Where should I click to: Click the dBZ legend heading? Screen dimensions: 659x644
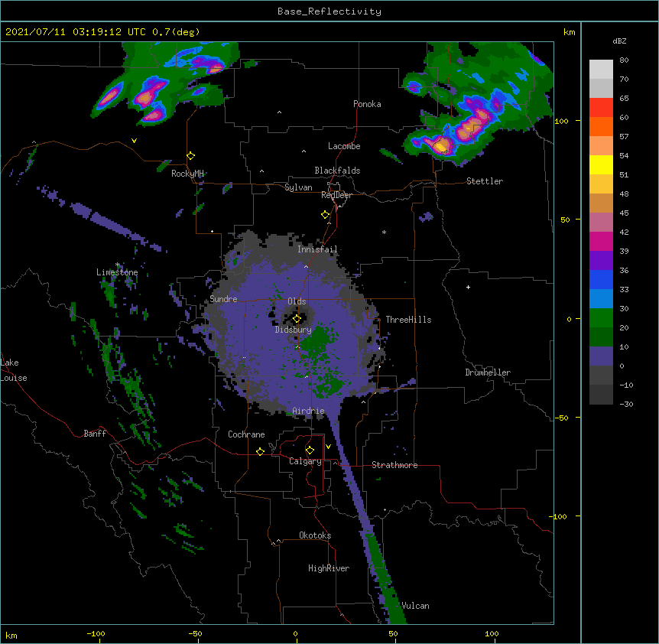tap(619, 41)
